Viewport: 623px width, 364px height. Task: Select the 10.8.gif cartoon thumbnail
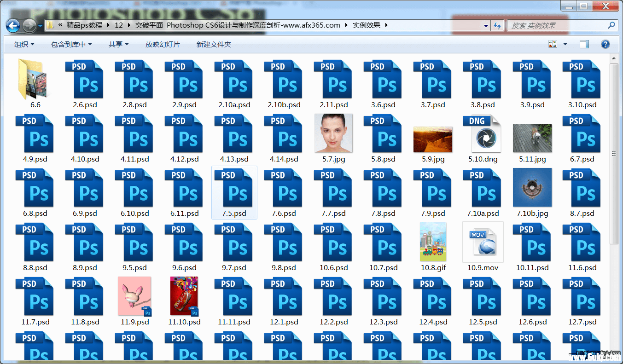[x=433, y=242]
